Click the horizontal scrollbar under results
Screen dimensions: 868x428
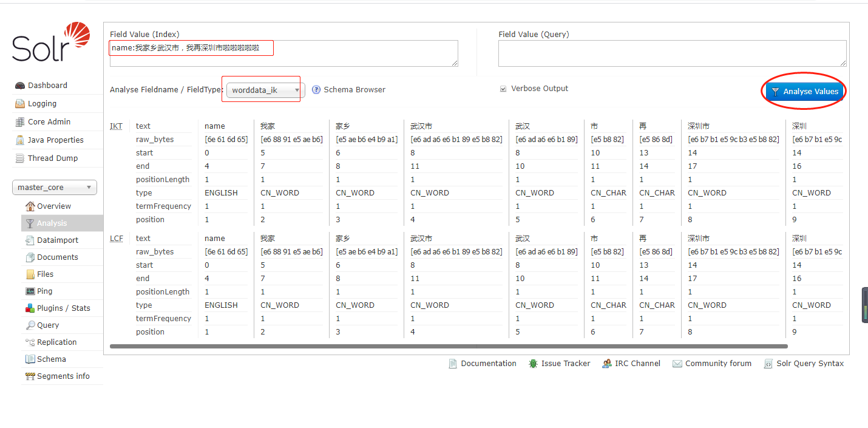(x=449, y=346)
